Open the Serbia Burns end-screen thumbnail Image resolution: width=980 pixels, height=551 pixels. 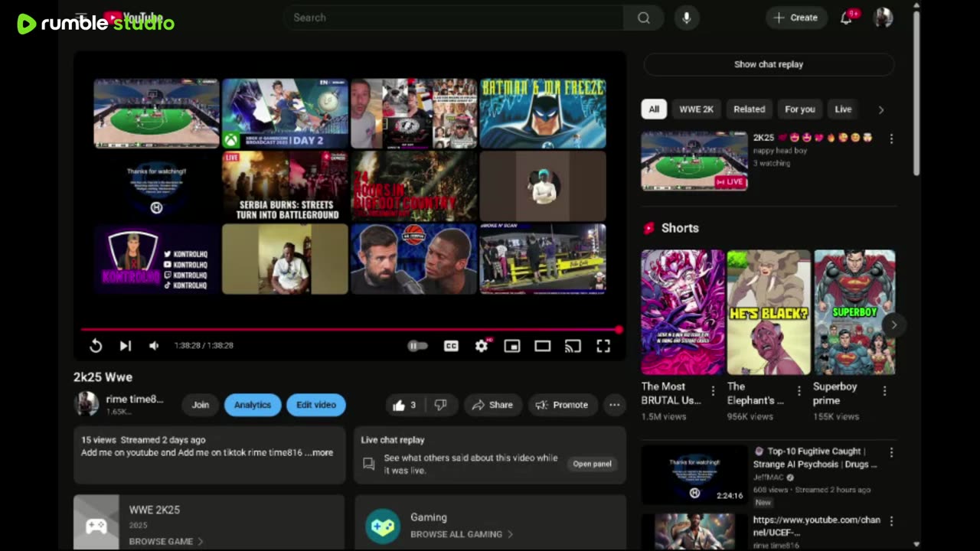(x=285, y=186)
